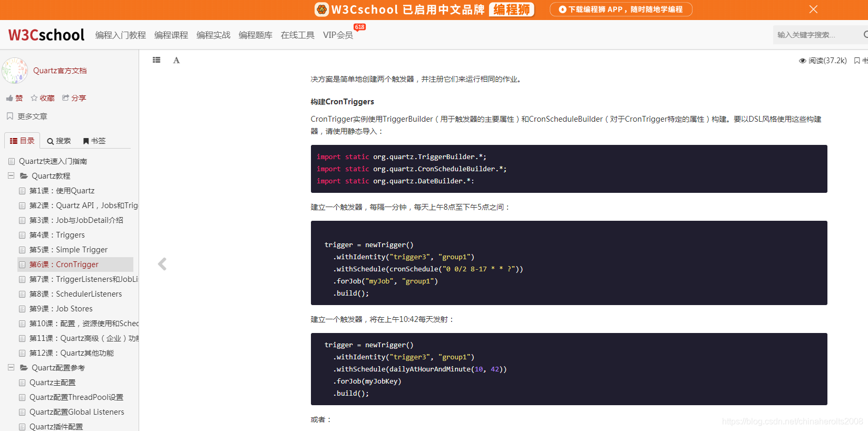Click the keyword search input field
Viewport: 868px width, 431px height.
point(816,35)
